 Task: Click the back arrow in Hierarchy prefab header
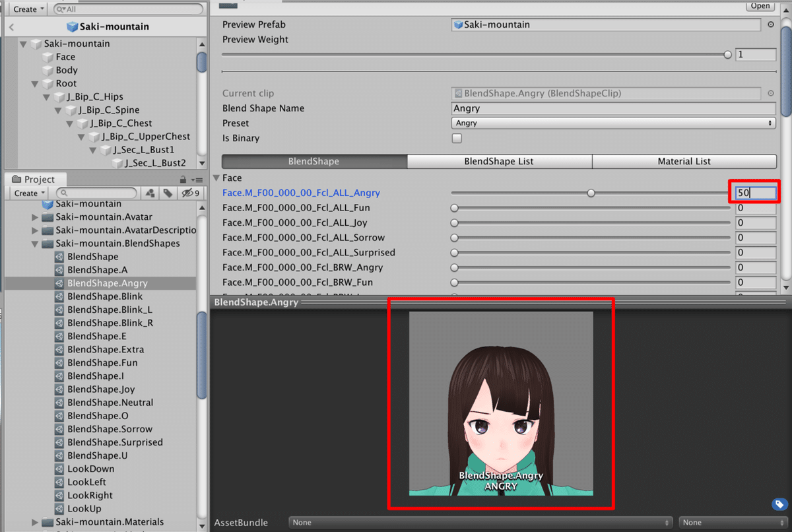(13, 27)
